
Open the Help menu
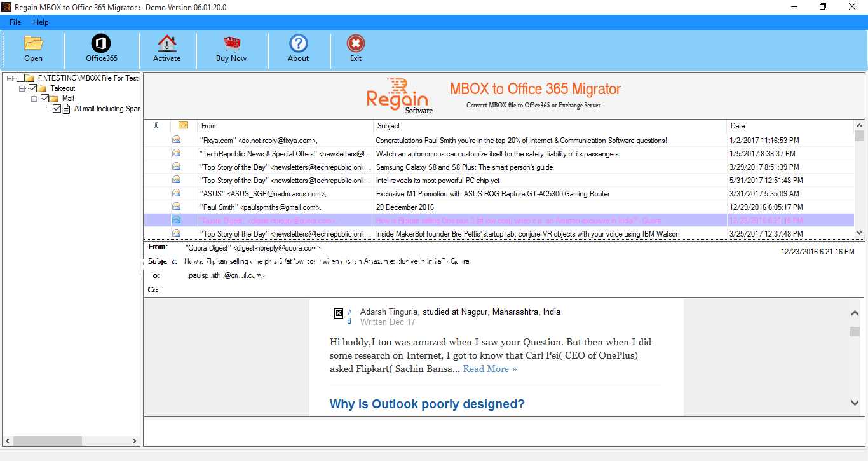tap(41, 22)
